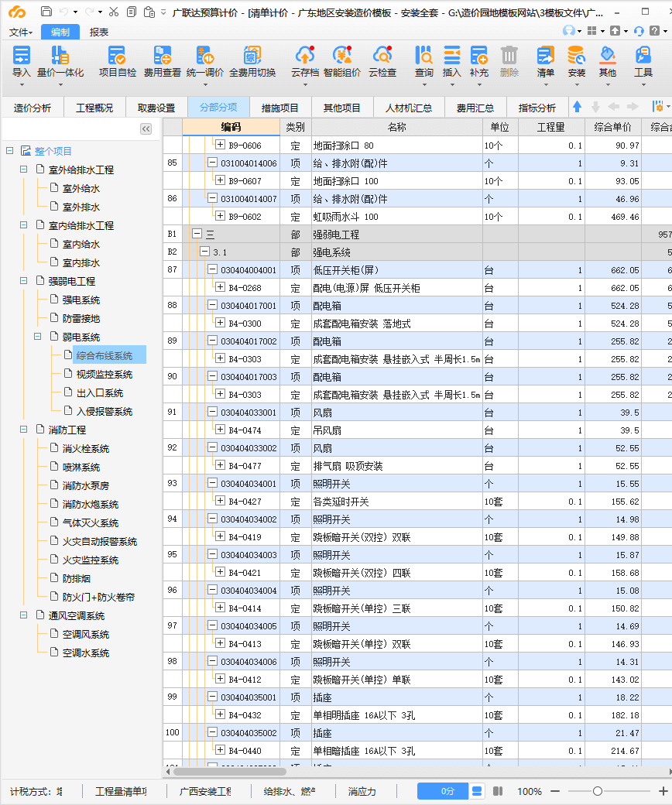
Task: Click the 统一调价 unified price adjustment icon
Action: (x=205, y=57)
